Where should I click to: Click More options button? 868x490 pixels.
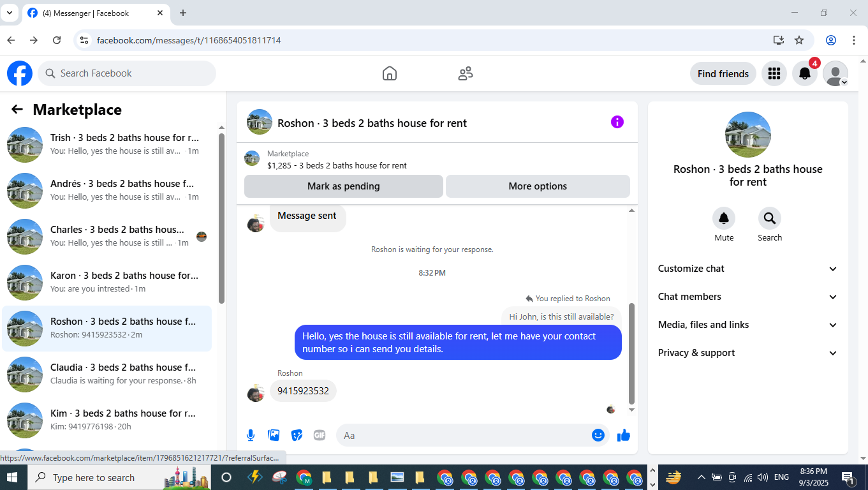[538, 186]
